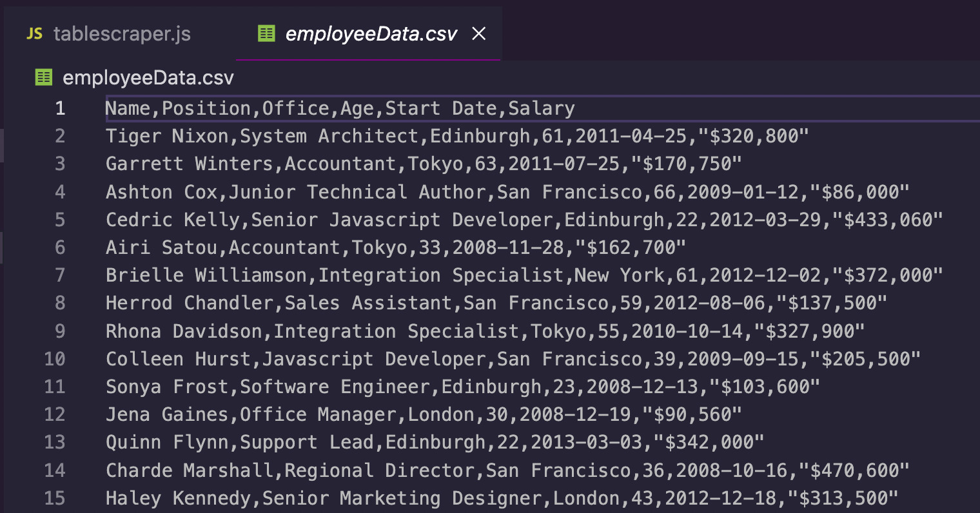Click "Colleen Hurst" on line 10
This screenshot has width=980, height=513.
(x=178, y=359)
